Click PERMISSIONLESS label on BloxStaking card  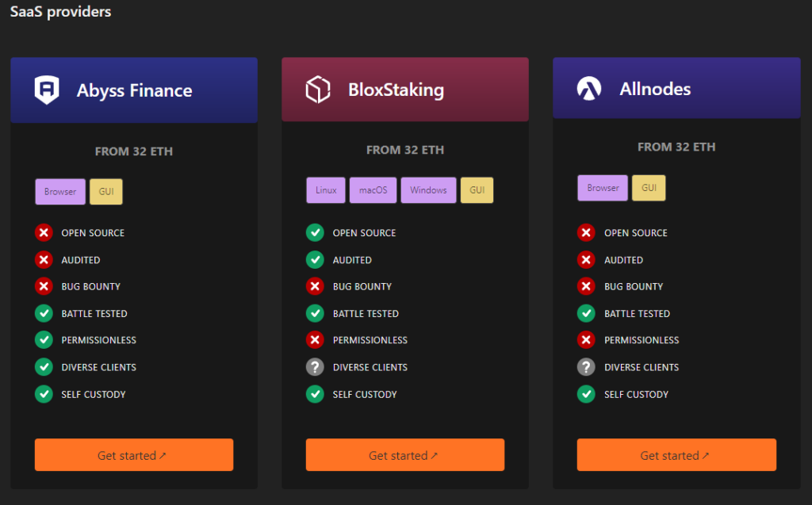click(x=370, y=340)
